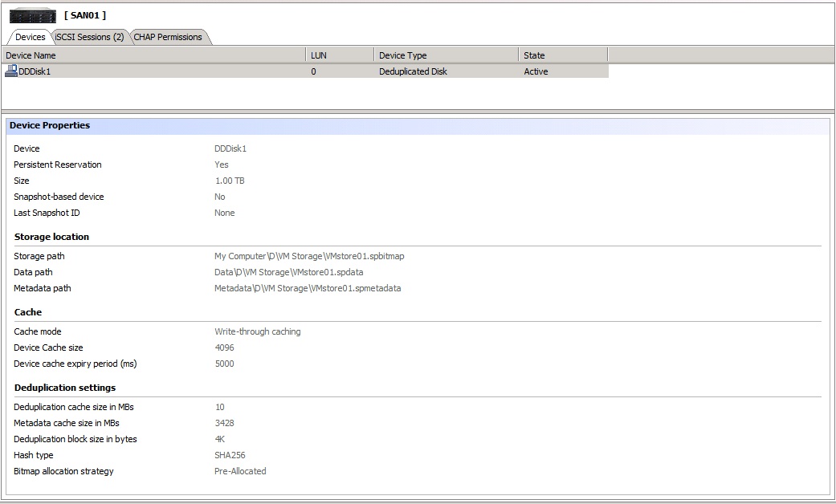This screenshot has width=836, height=504.
Task: Click the Deduplicated Disk device type cell
Action: [x=413, y=71]
